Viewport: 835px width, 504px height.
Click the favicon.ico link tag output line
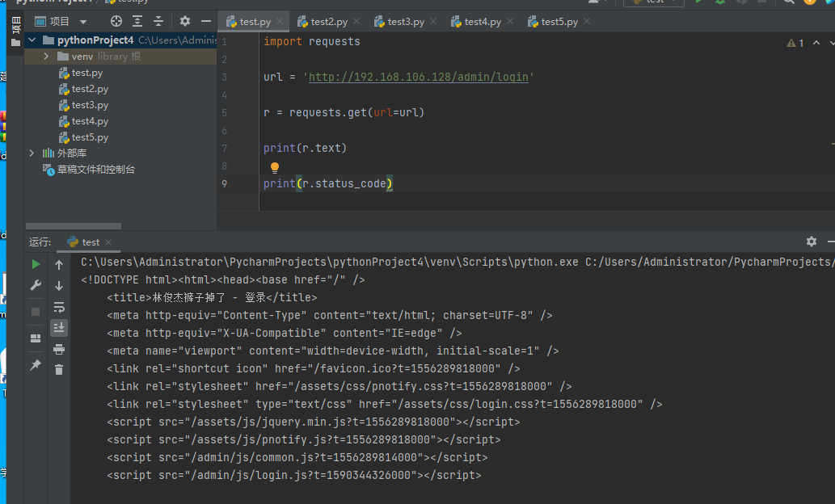tap(313, 368)
